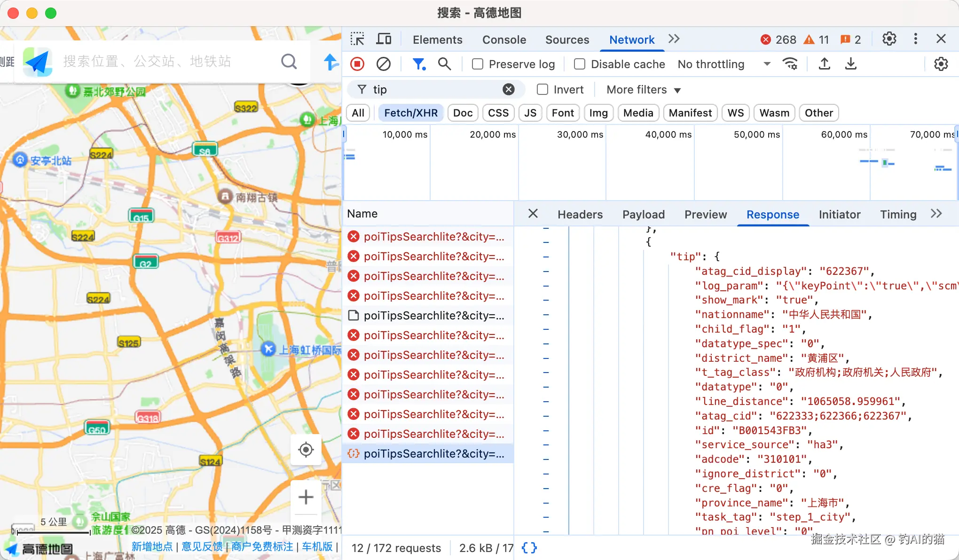
Task: Toggle the Invert filter checkbox
Action: [542, 89]
